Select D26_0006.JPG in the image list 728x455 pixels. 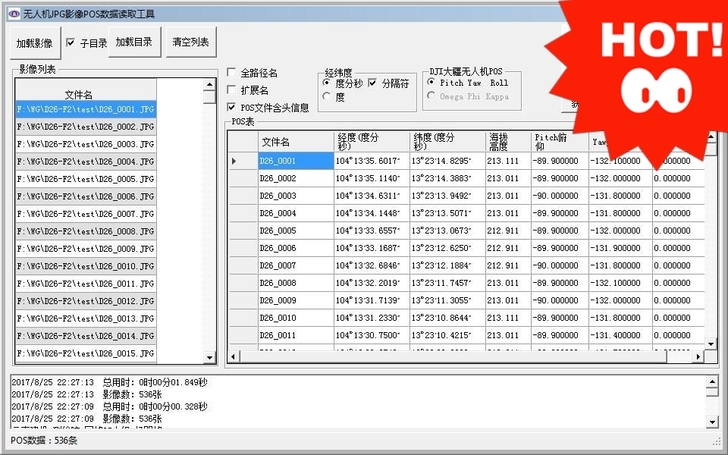tap(86, 196)
